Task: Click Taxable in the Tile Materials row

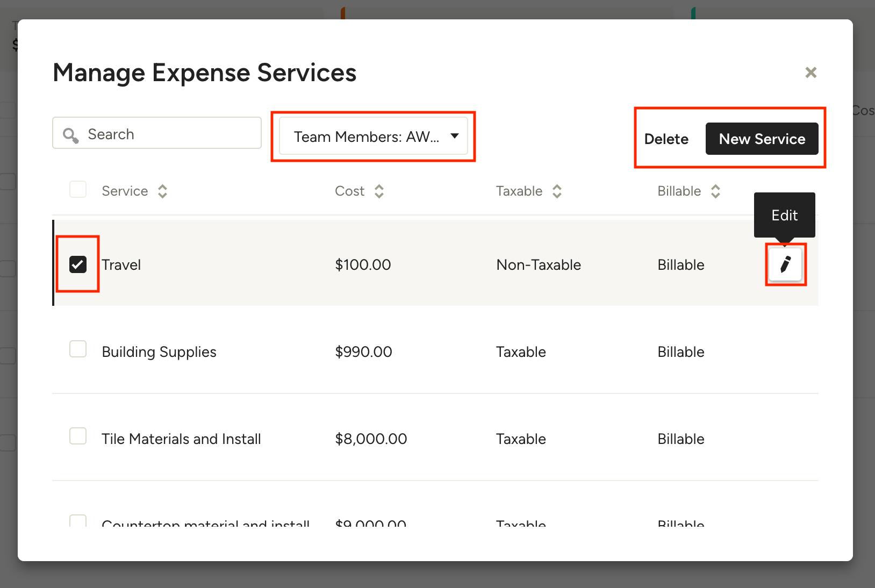Action: [x=521, y=439]
